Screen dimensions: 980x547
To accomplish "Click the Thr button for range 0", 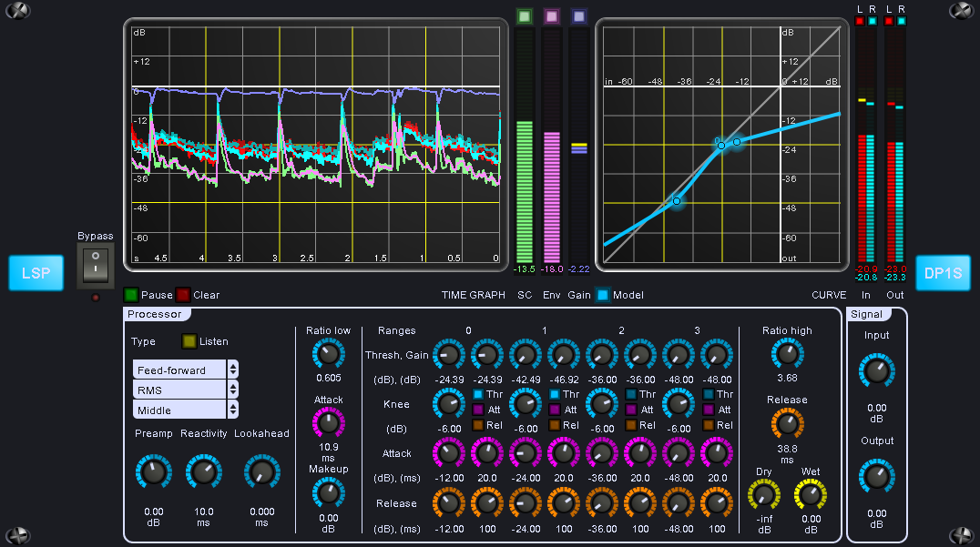I will pyautogui.click(x=478, y=394).
